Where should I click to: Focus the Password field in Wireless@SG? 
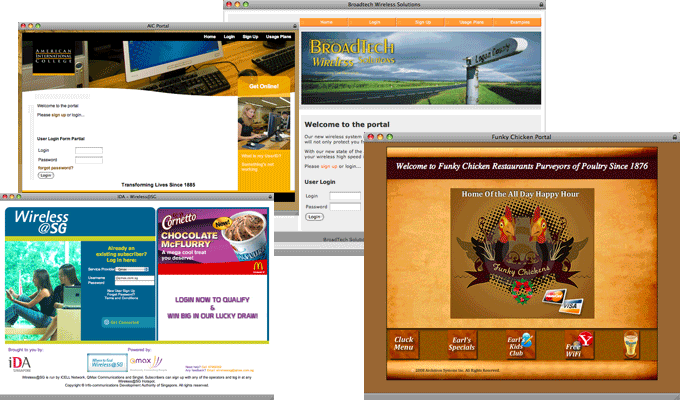(x=134, y=282)
